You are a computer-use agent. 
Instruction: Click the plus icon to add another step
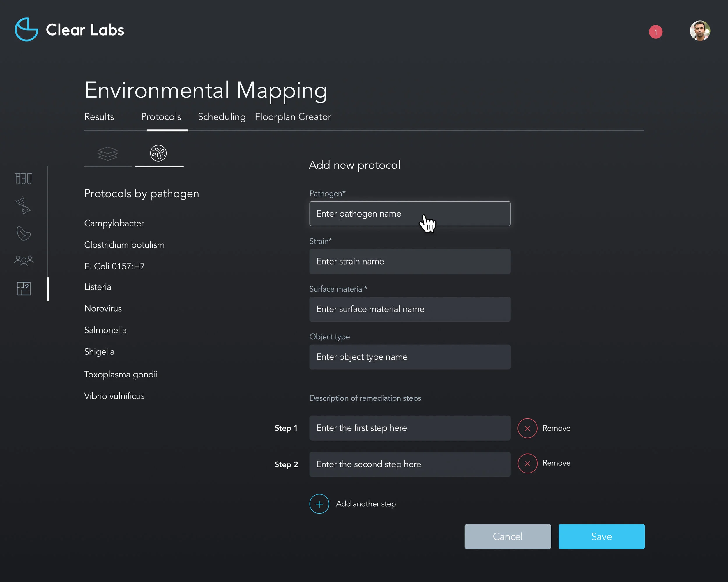319,504
